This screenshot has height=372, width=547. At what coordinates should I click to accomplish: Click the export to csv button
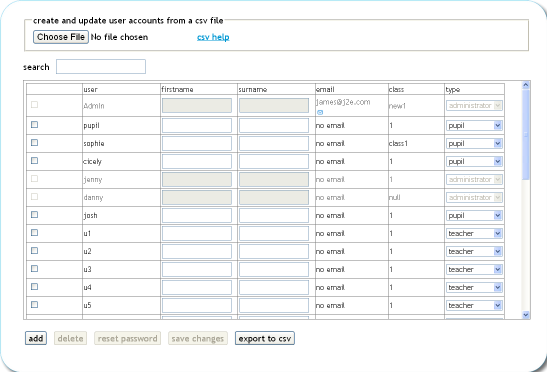point(265,338)
